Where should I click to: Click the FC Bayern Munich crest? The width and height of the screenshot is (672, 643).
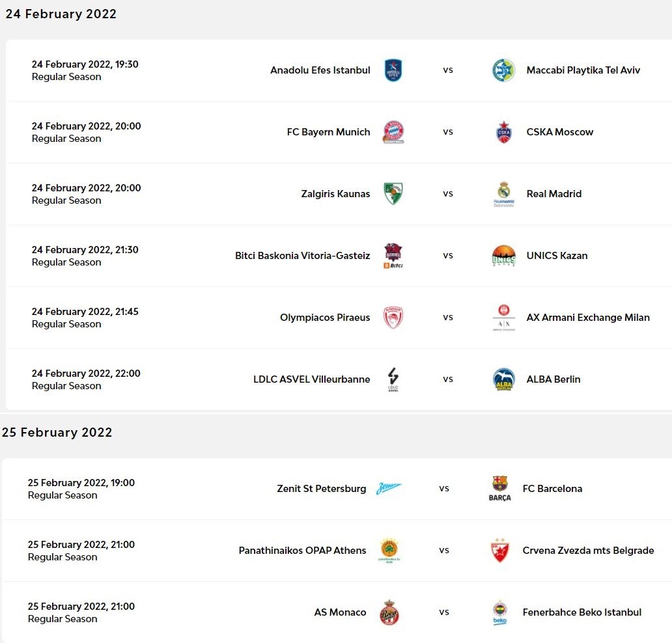393,132
